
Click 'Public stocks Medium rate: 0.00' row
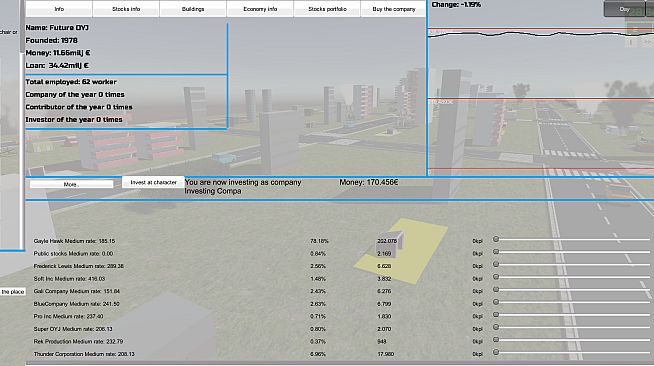73,253
